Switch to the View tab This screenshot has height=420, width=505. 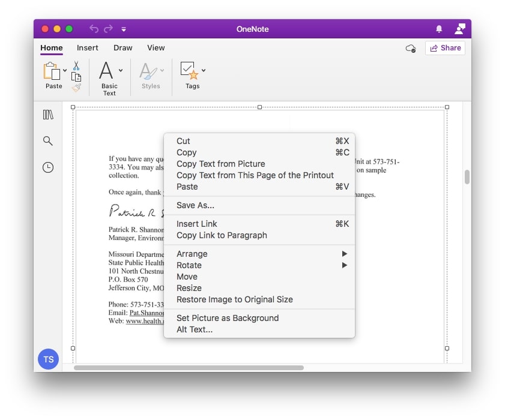click(x=156, y=47)
